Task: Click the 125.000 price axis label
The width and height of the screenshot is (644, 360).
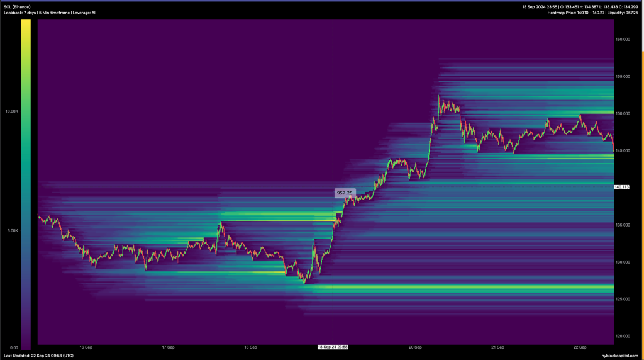Action: tap(623, 299)
